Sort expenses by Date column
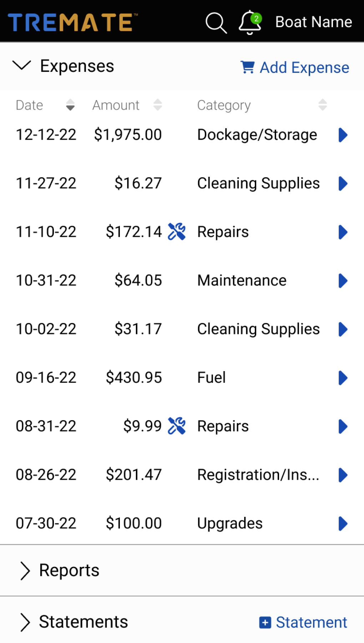This screenshot has width=364, height=643. [70, 105]
